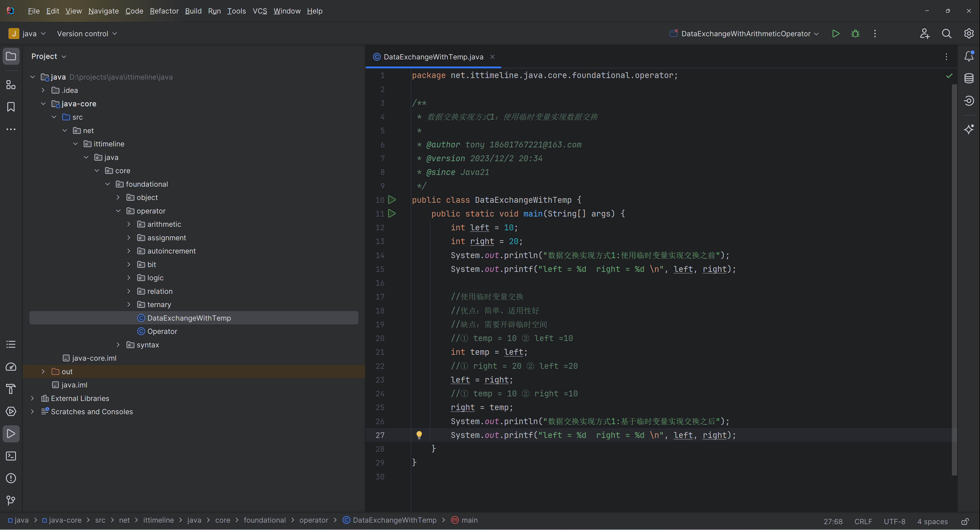Run DataExchangeWithArithmeticOperator configuration
The image size is (980, 530).
[x=835, y=33]
